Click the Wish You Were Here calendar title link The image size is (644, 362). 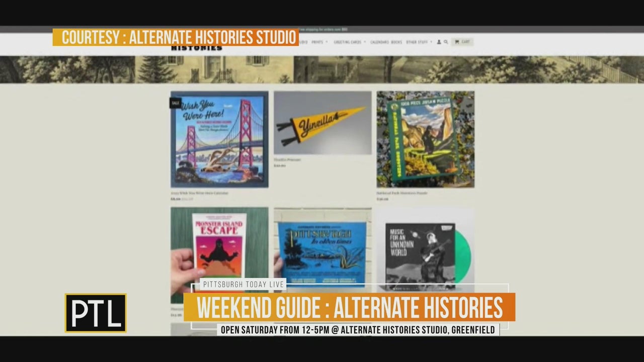[199, 193]
